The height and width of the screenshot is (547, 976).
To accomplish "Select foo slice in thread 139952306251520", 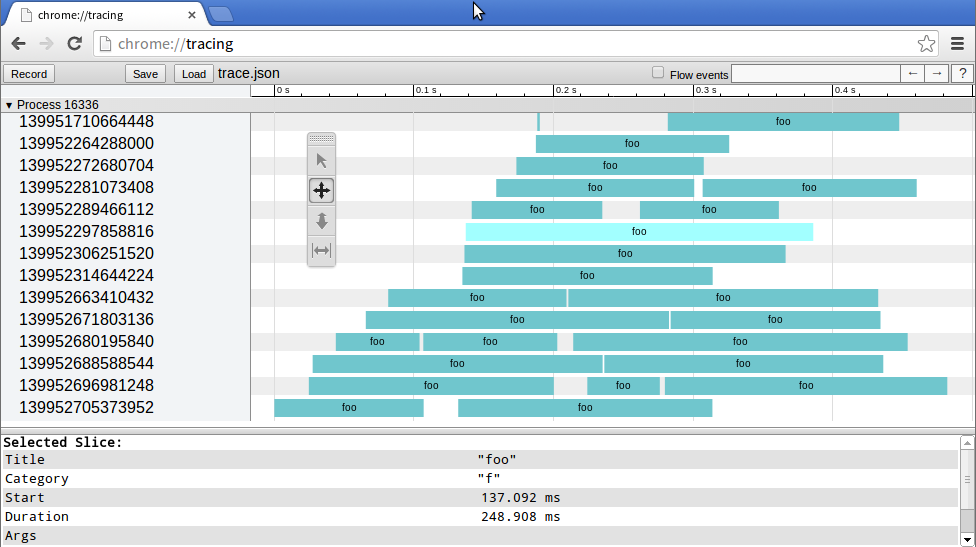I will pos(624,253).
